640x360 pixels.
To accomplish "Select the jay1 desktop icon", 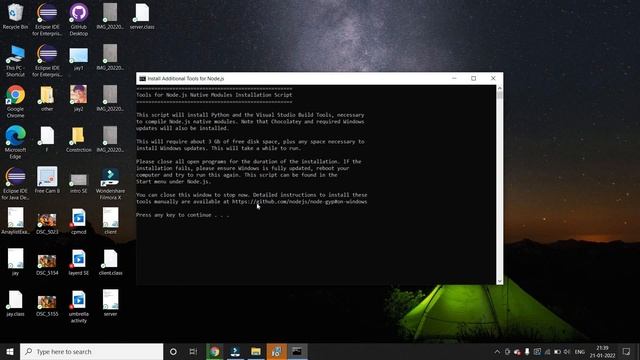I will coord(78,58).
